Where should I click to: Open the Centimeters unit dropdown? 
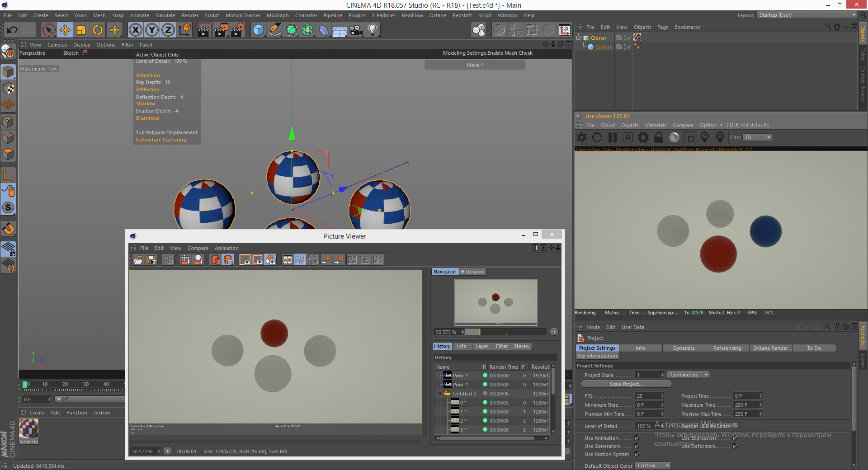[689, 375]
